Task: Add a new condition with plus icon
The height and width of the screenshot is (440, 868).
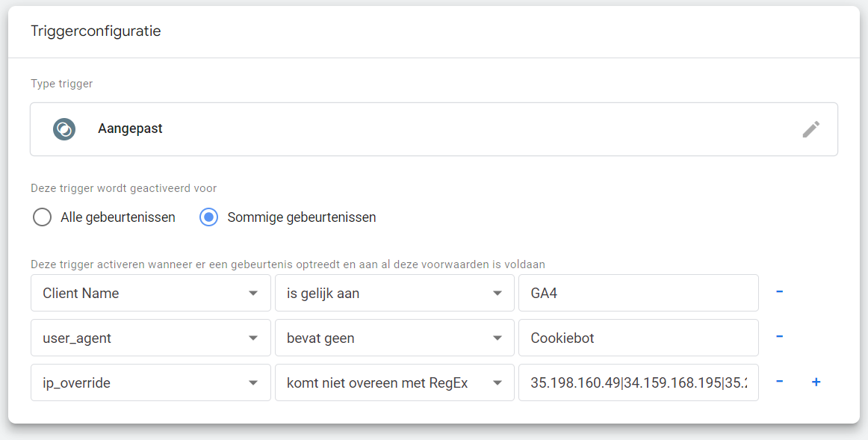Action: click(x=816, y=382)
